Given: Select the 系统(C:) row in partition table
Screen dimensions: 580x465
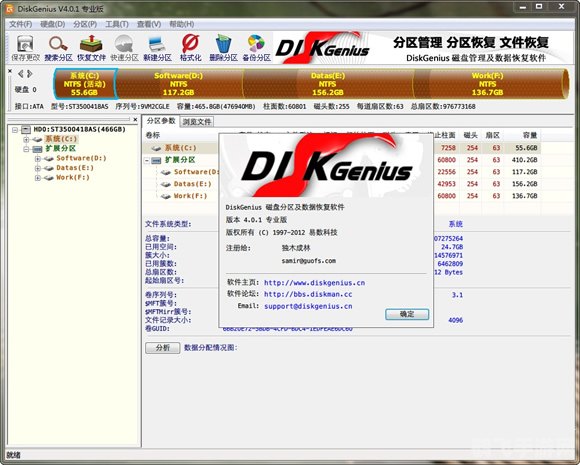Looking at the screenshot, I should point(342,148).
